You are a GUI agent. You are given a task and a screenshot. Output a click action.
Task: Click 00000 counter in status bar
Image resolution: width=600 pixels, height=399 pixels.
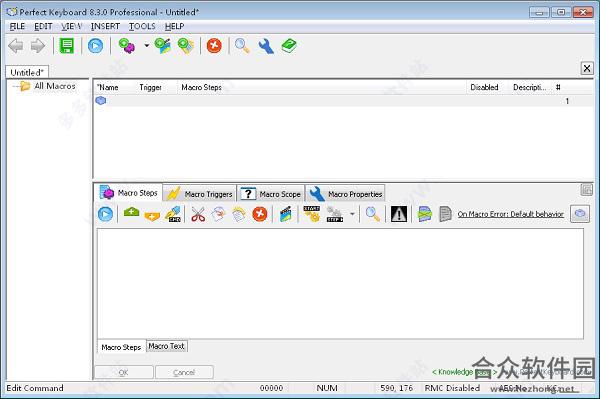[x=271, y=388]
